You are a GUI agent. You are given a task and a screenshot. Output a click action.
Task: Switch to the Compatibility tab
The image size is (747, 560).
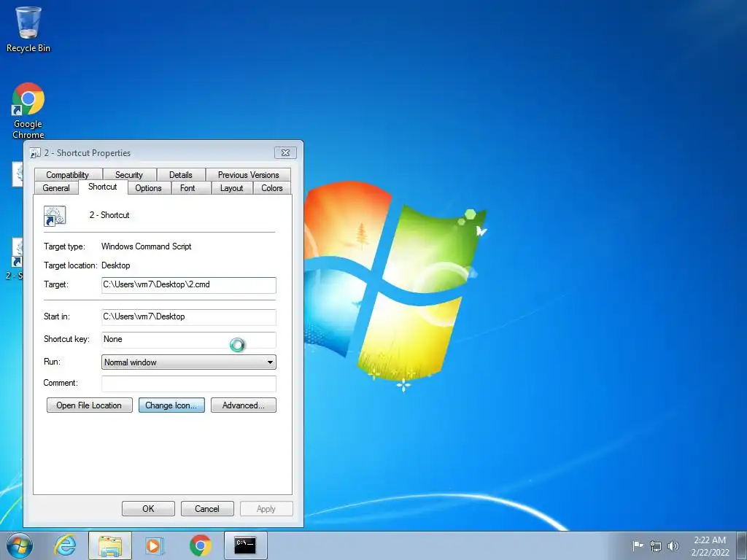coord(68,175)
